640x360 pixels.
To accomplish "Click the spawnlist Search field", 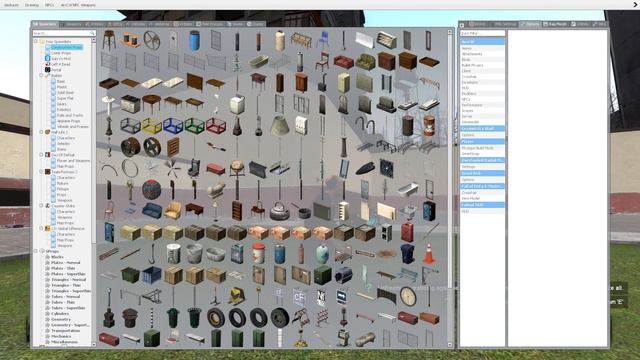I will click(x=63, y=33).
